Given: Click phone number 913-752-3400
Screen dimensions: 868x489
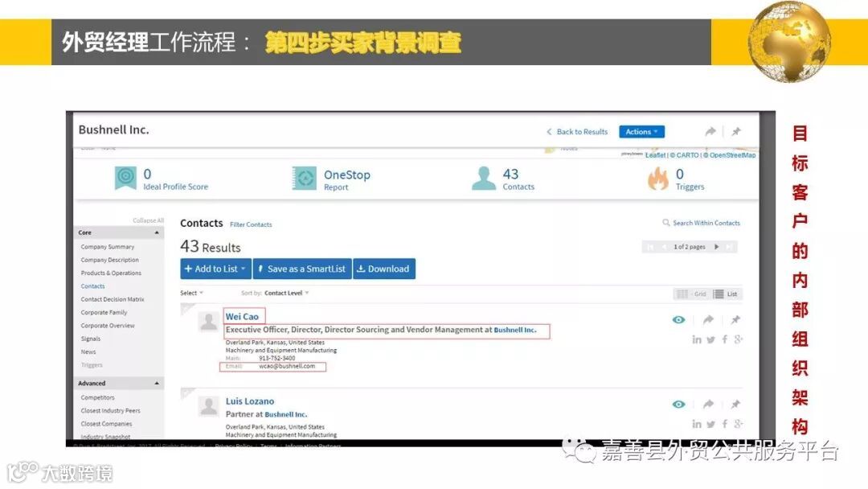Looking at the screenshot, I should point(276,358).
